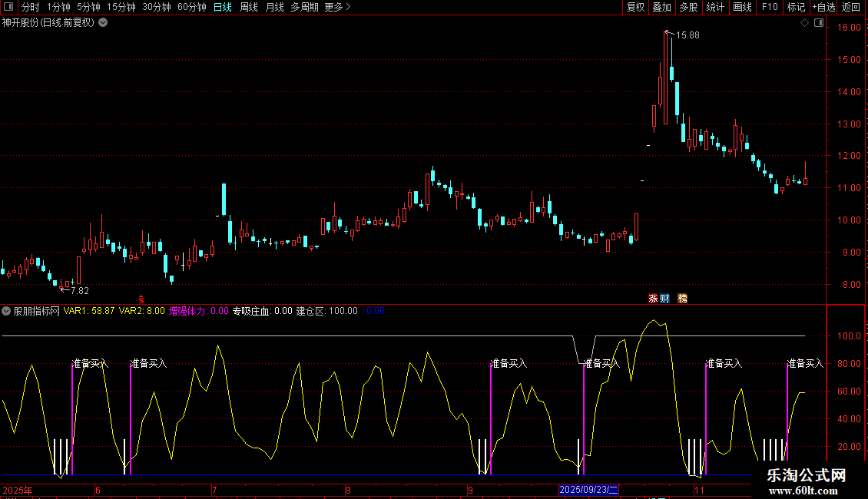Screen dimensions: 868x499
Task: Click the '榜' ranking marker icon
Action: click(x=682, y=298)
